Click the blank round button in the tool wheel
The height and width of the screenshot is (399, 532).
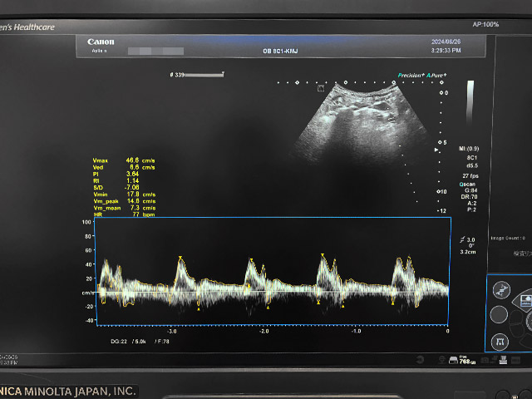pyautogui.click(x=499, y=315)
